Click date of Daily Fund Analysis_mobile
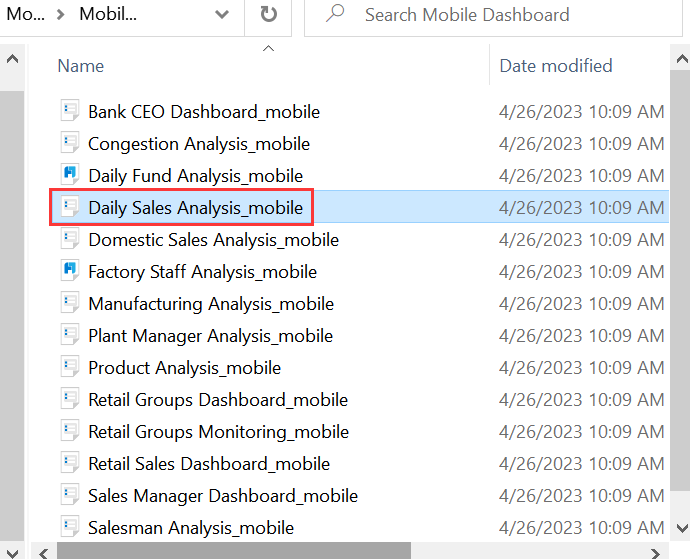 click(x=581, y=176)
